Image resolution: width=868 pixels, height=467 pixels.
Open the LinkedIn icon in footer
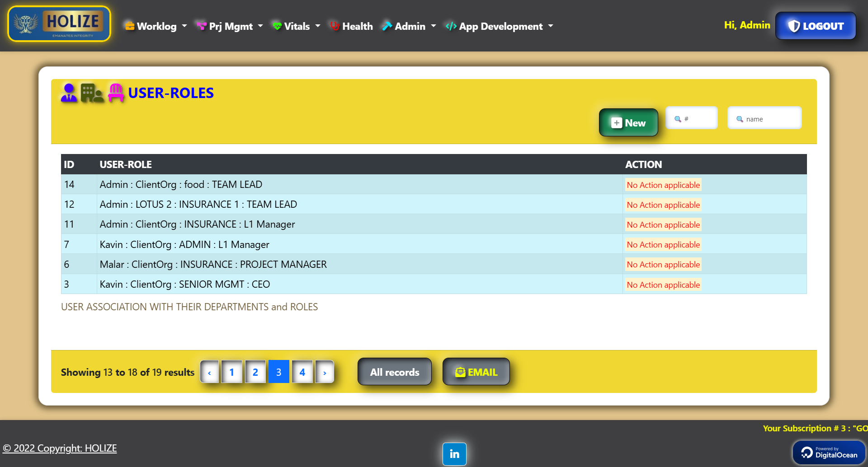tap(454, 454)
